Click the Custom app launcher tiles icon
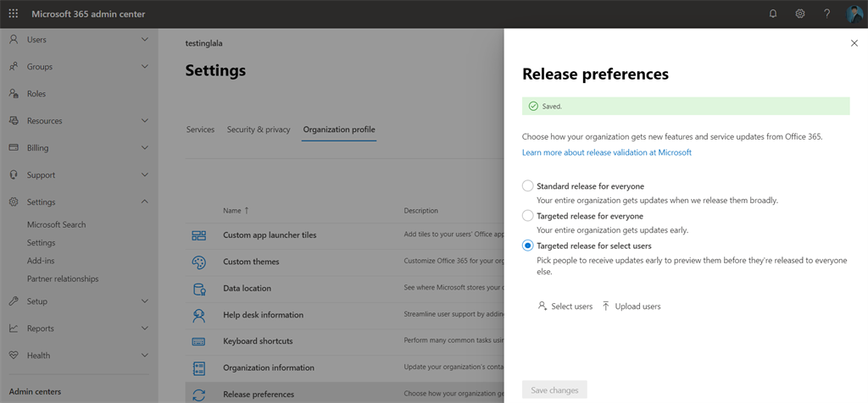 point(199,235)
